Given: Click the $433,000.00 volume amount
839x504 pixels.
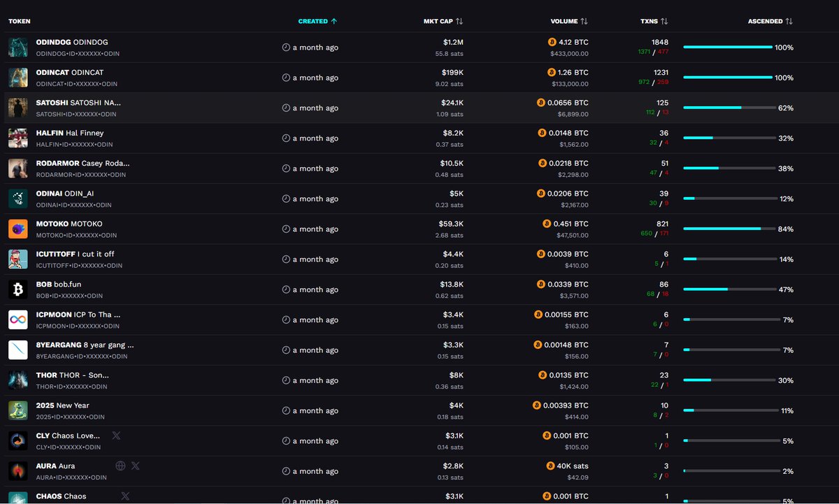Looking at the screenshot, I should point(569,53).
